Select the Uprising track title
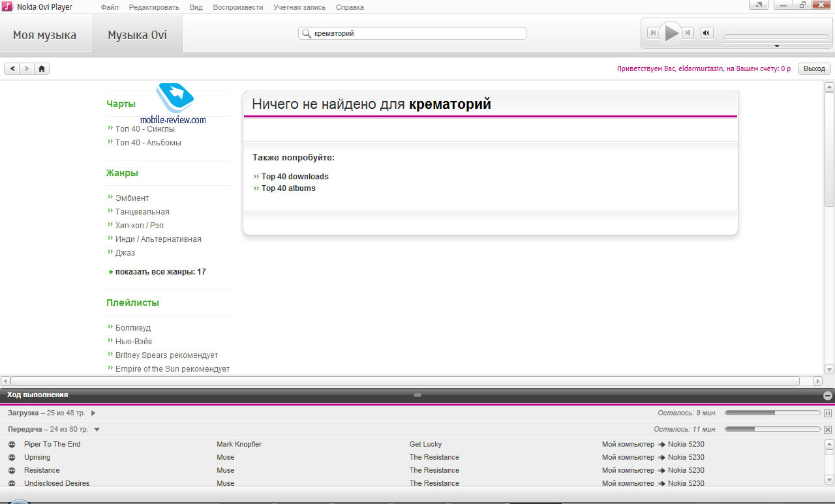835x504 pixels. (x=37, y=457)
